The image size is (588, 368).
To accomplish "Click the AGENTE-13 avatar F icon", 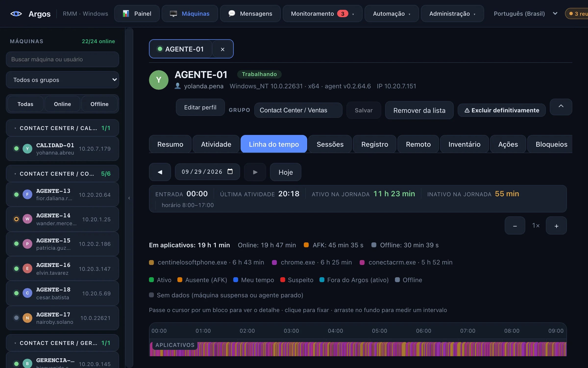I will click(27, 195).
